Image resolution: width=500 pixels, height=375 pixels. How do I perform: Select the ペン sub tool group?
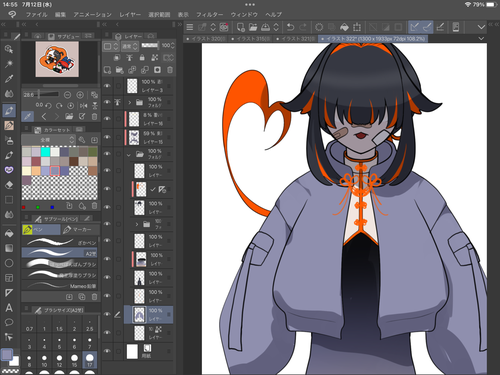[x=41, y=229]
